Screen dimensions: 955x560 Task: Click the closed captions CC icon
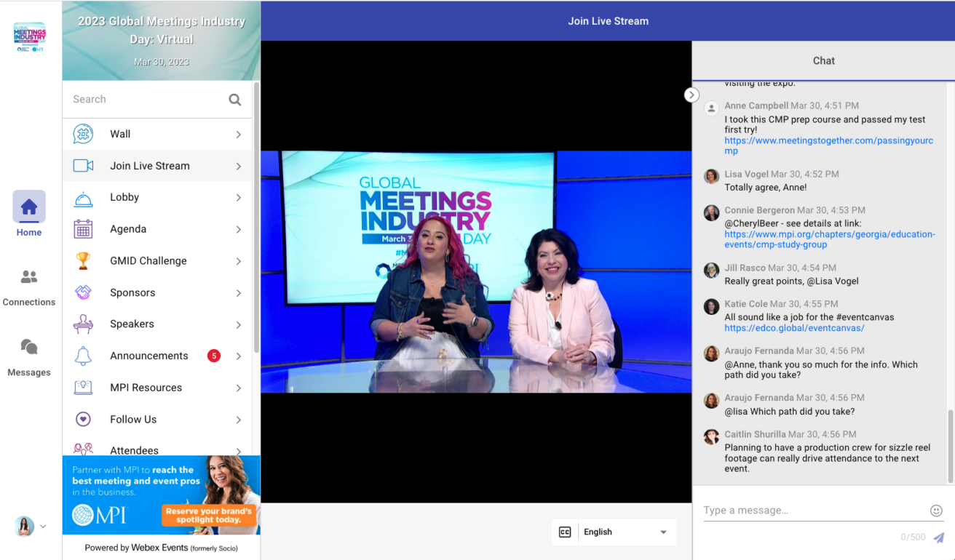pyautogui.click(x=565, y=532)
